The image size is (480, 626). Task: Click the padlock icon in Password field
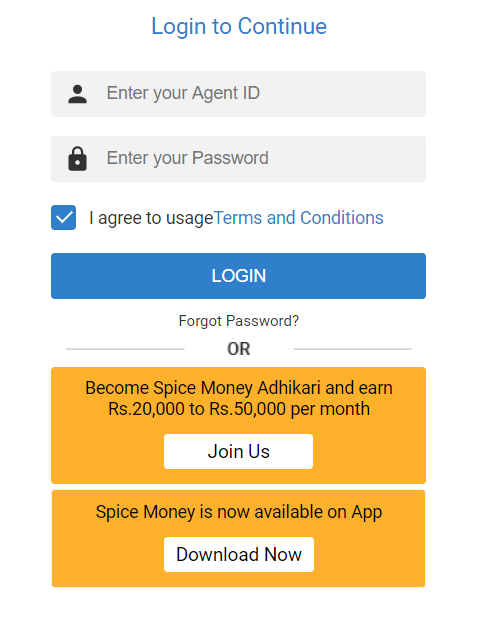[77, 159]
